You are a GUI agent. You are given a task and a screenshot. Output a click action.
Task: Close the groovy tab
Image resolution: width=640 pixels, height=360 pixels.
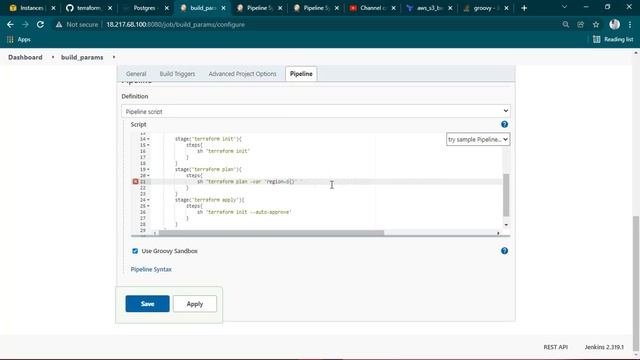click(x=507, y=8)
